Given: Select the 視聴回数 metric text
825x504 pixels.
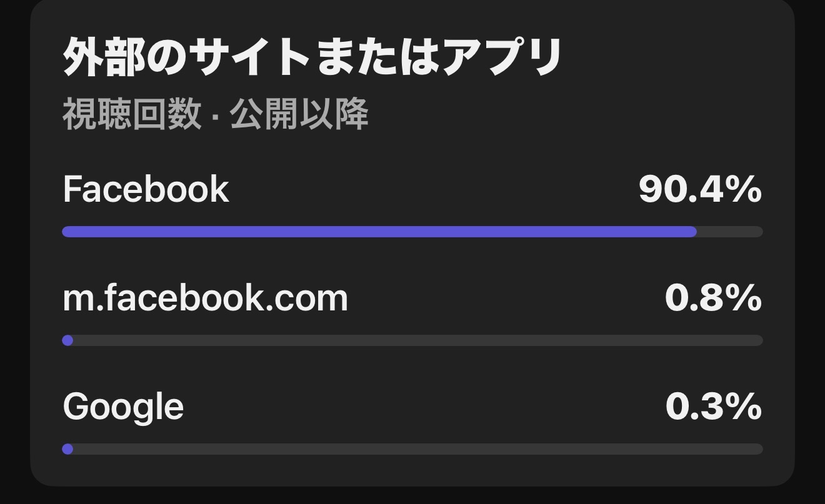Looking at the screenshot, I should (132, 115).
